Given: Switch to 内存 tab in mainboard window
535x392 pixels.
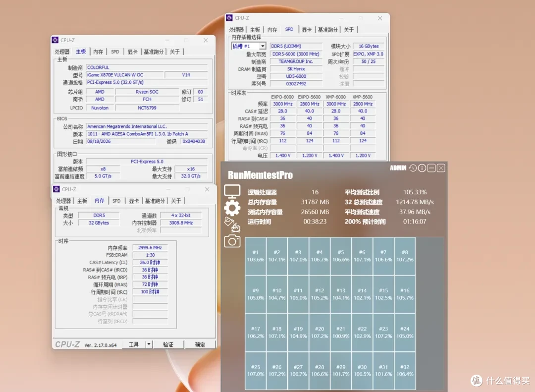Looking at the screenshot, I should tap(98, 52).
